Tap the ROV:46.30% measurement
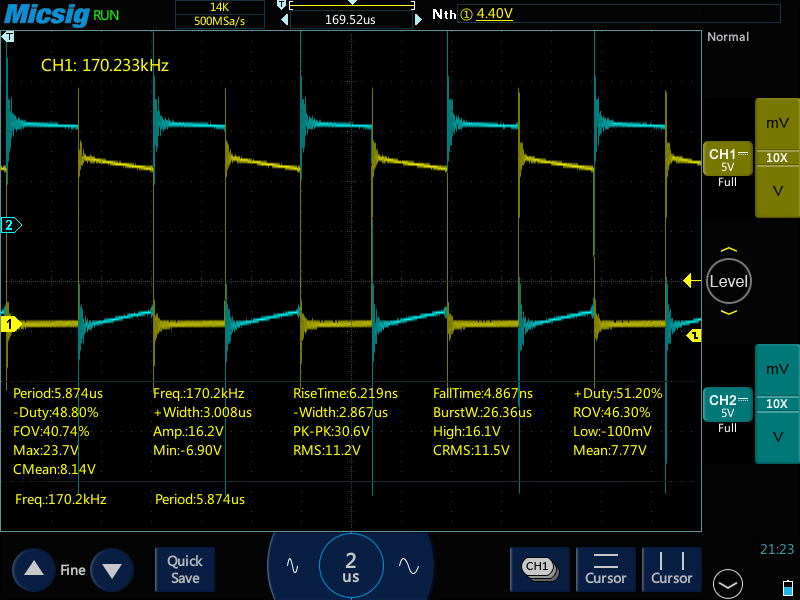 coord(611,412)
